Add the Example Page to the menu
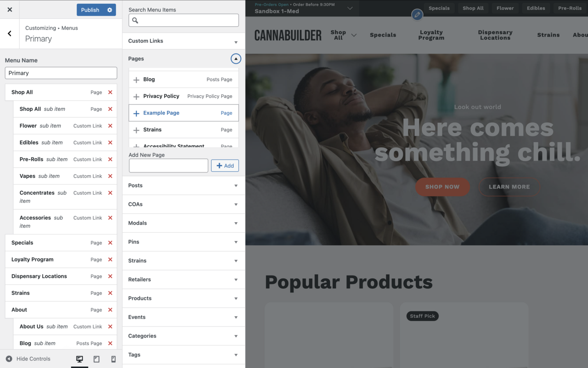Viewport: 588px width, 368px height. point(184,113)
